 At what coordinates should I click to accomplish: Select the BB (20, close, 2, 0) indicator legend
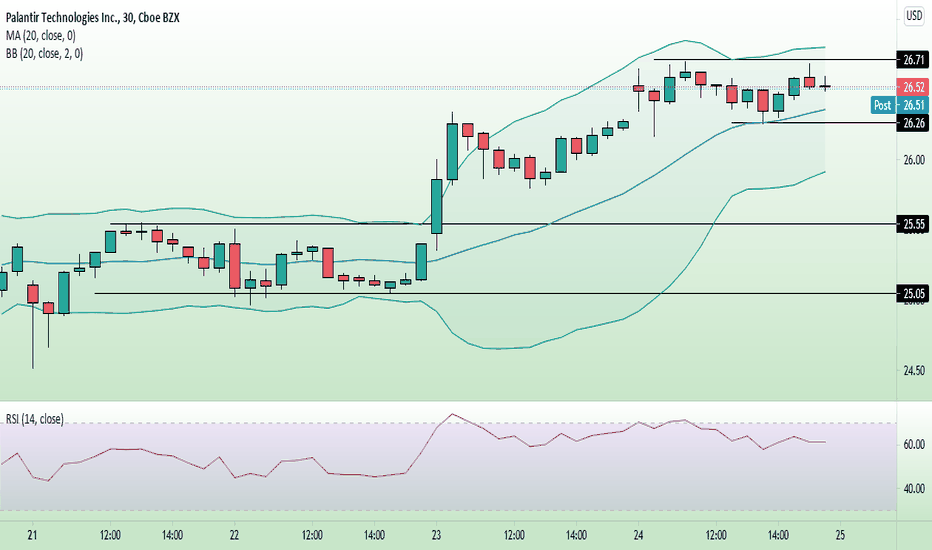pos(45,54)
